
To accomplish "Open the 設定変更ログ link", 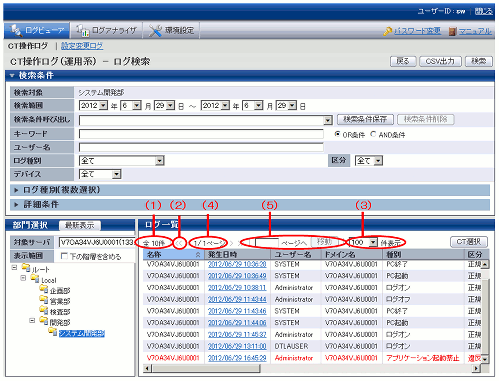I will [82, 46].
